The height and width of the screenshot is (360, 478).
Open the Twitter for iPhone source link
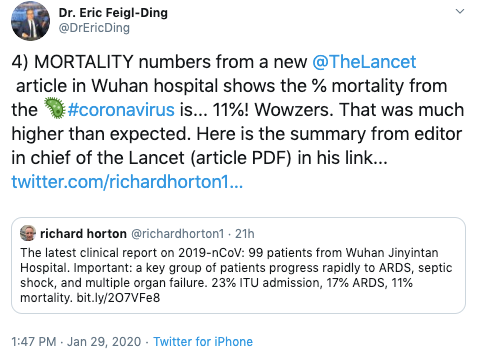tap(203, 342)
